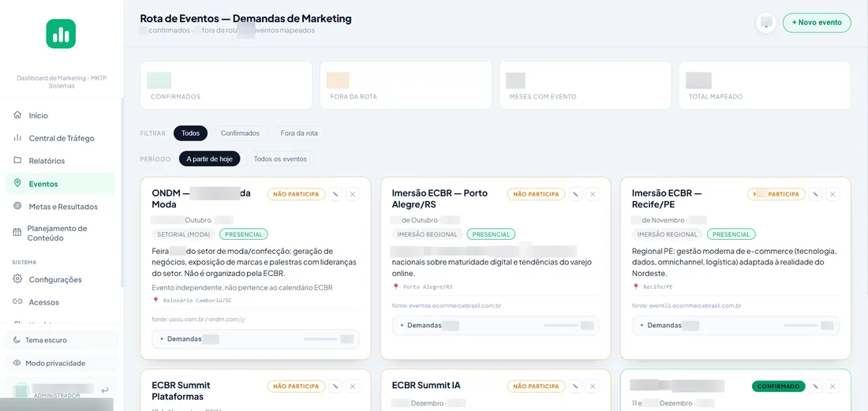Viewport: 868px width, 411px height.
Task: Click the Recife/PE location pin text
Action: tap(657, 286)
